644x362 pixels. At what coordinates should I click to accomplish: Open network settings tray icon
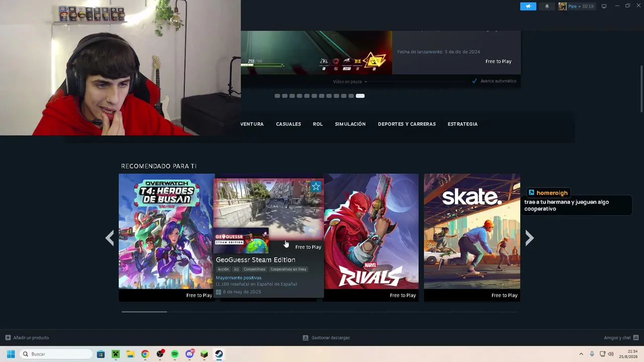click(602, 354)
